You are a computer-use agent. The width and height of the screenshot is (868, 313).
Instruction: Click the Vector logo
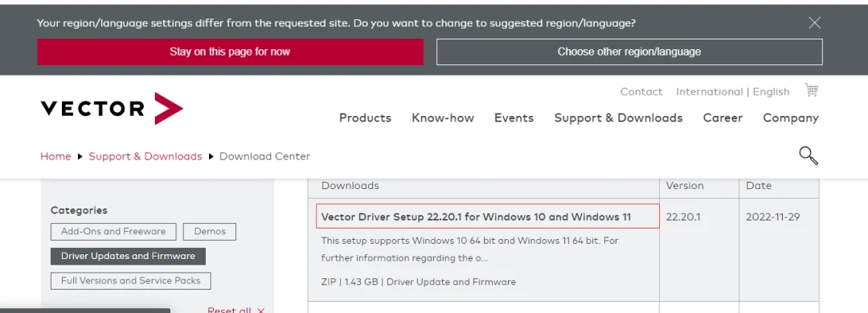click(x=112, y=108)
